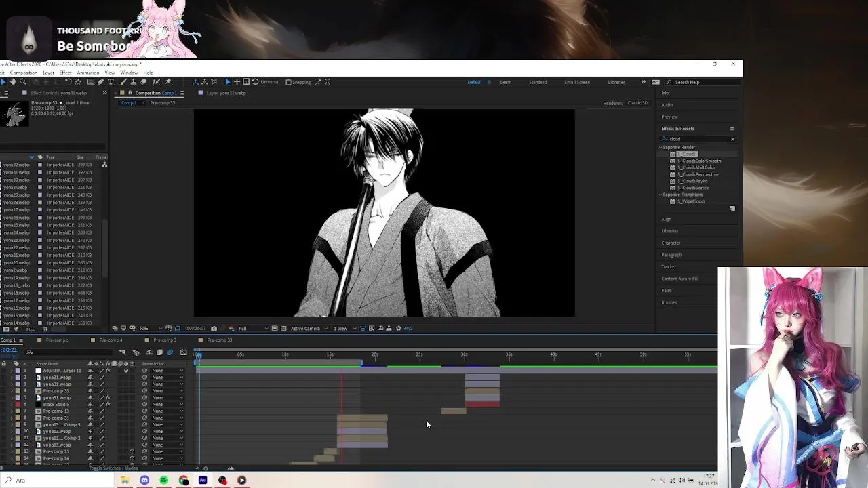The image size is (868, 488).
Task: Toggle fast previews icon in viewer
Action: [x=371, y=328]
